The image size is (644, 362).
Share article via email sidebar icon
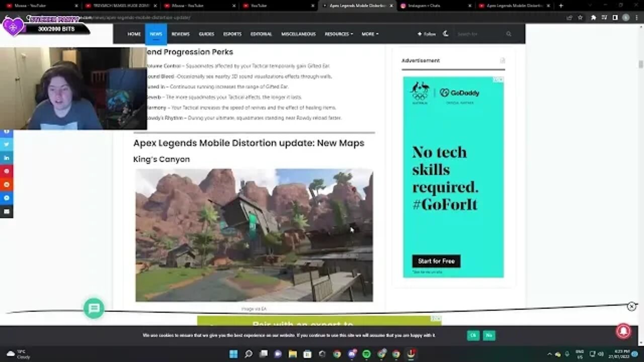click(x=7, y=212)
